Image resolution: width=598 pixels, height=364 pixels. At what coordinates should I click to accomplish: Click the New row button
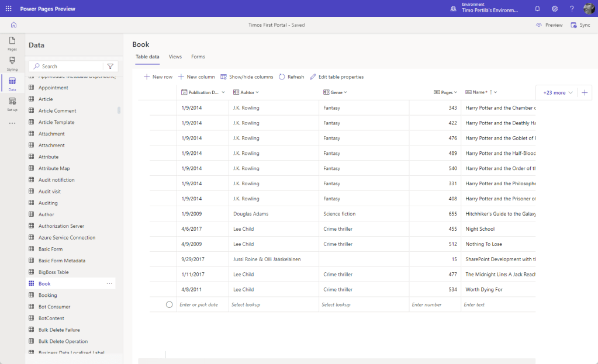[158, 77]
